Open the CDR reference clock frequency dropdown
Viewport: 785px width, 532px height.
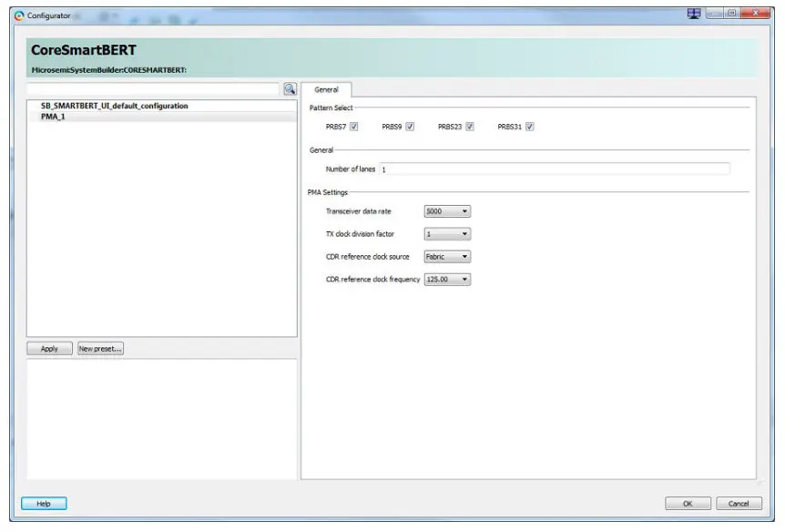pyautogui.click(x=447, y=279)
